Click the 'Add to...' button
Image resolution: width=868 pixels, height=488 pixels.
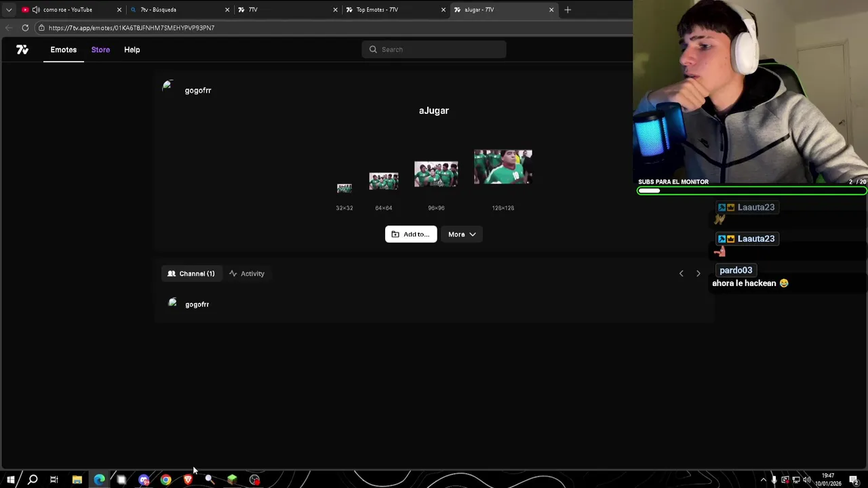411,235
